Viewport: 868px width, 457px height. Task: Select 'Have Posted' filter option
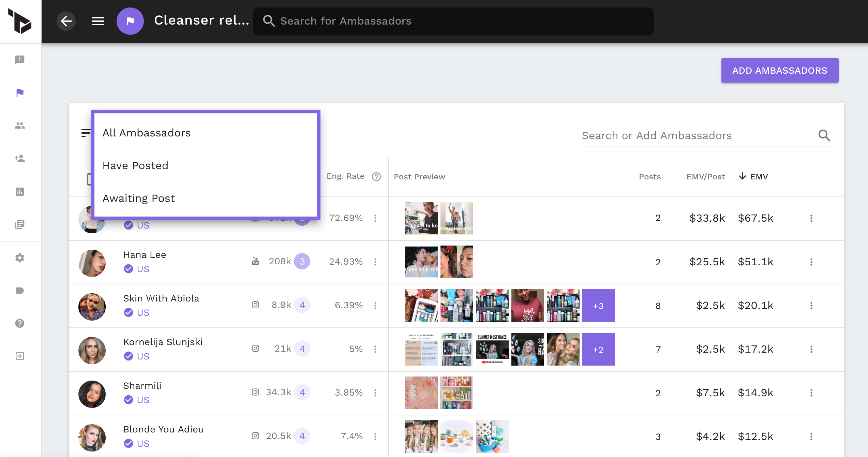pos(135,165)
